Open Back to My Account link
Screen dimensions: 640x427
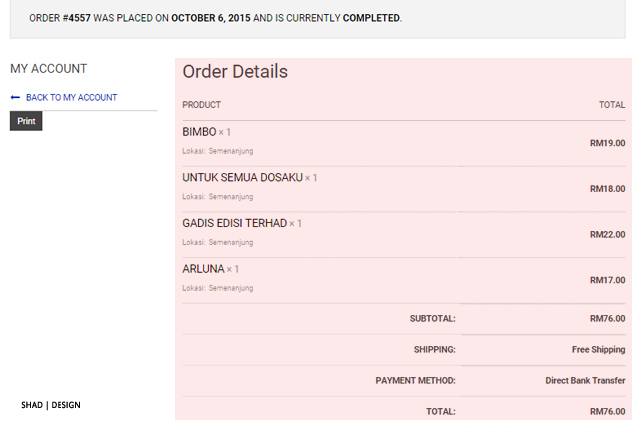point(71,98)
